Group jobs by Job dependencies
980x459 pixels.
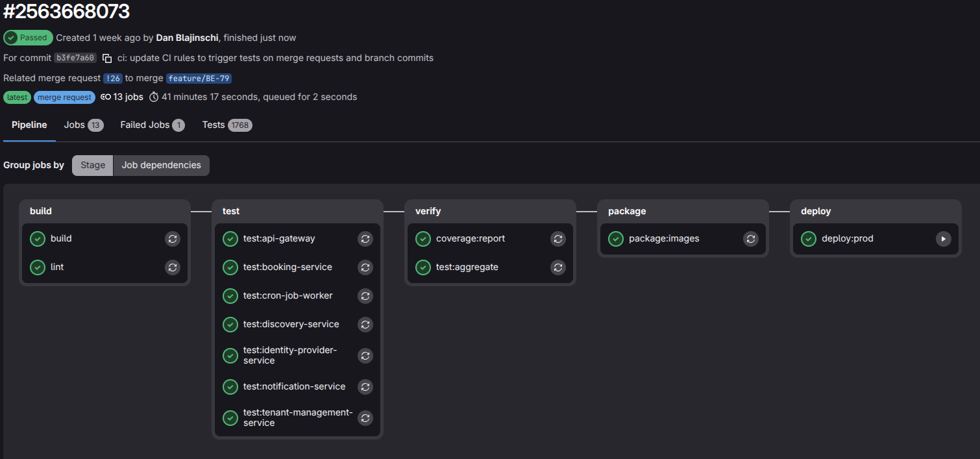tap(162, 165)
